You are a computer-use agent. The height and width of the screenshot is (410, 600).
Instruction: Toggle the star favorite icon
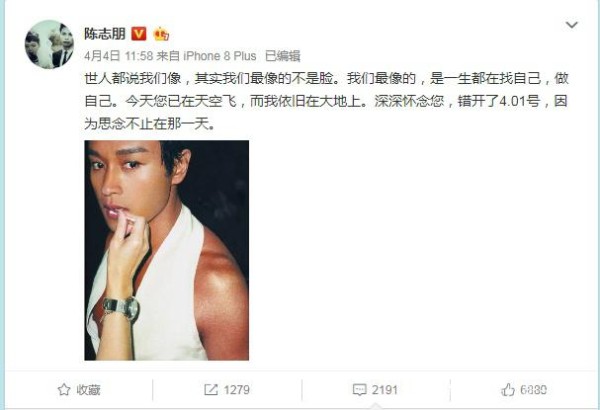click(64, 390)
